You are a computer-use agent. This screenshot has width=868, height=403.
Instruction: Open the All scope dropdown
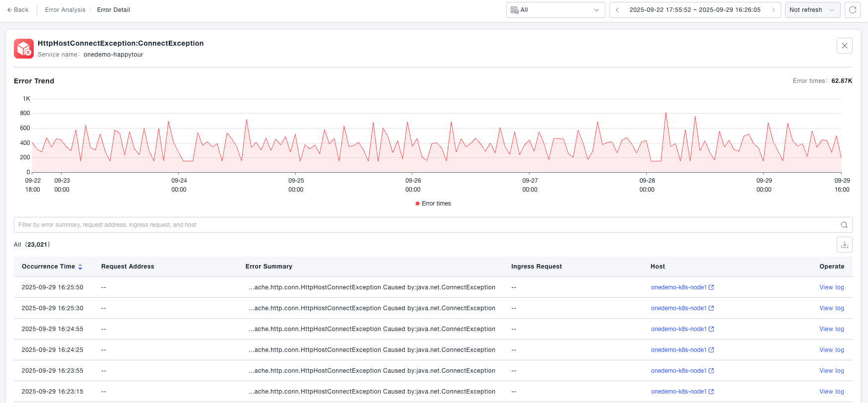pos(555,10)
